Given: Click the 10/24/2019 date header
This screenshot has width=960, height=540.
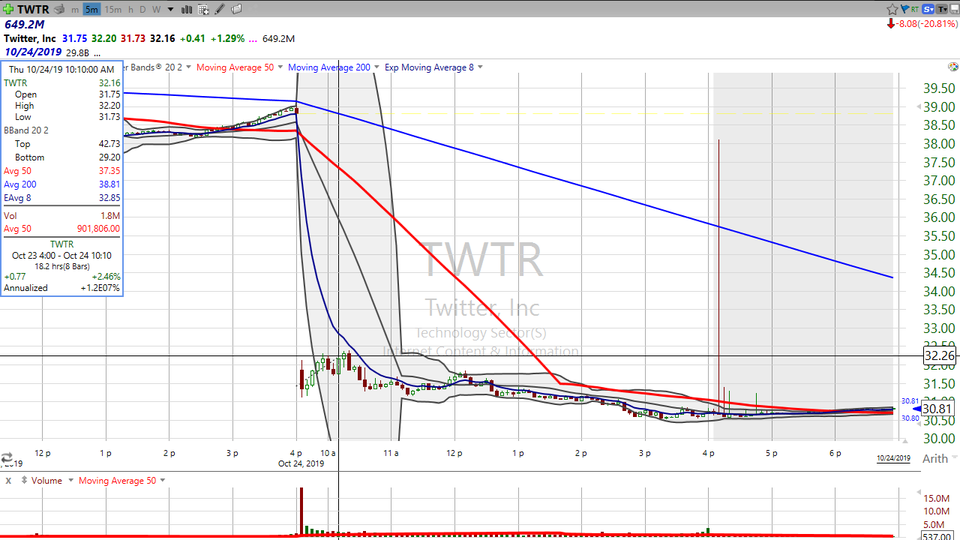Looking at the screenshot, I should tap(33, 52).
